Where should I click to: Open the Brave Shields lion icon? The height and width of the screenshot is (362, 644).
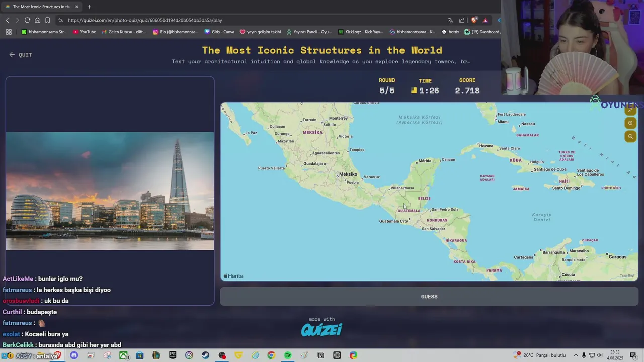(474, 20)
